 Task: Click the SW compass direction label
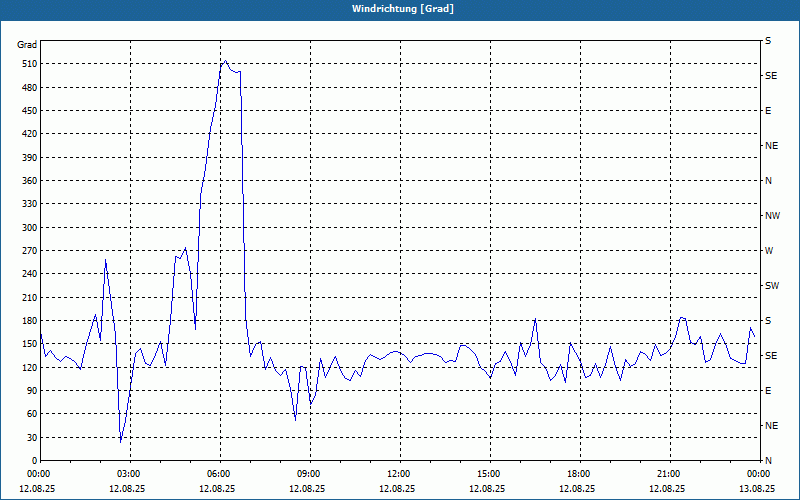(x=772, y=286)
